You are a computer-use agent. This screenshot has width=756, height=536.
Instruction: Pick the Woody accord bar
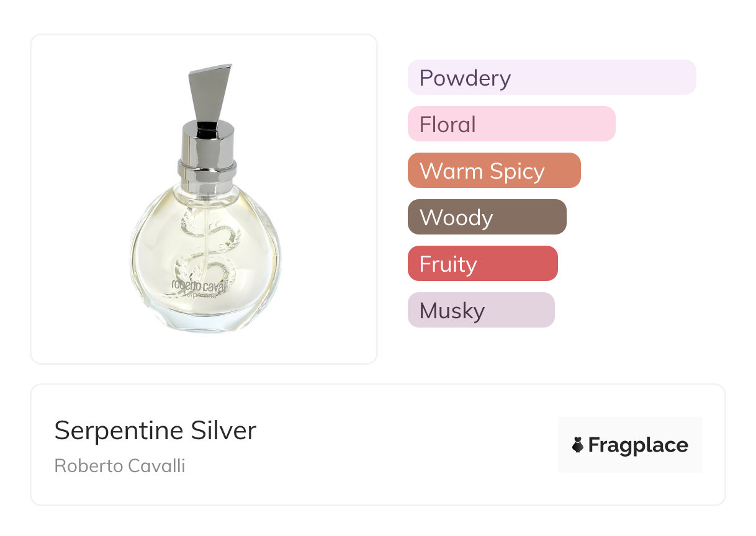tap(487, 217)
